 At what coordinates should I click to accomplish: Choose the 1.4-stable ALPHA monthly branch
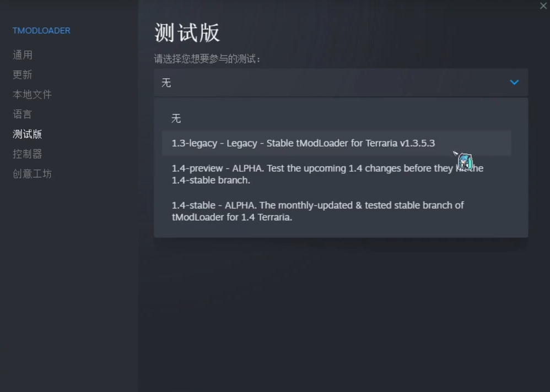click(317, 211)
